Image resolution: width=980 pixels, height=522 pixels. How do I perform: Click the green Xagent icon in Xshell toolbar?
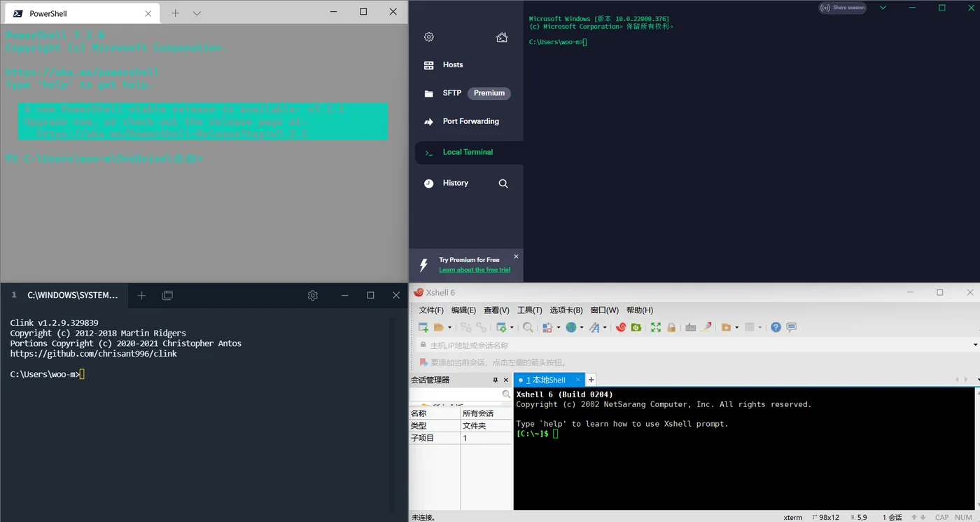[636, 327]
